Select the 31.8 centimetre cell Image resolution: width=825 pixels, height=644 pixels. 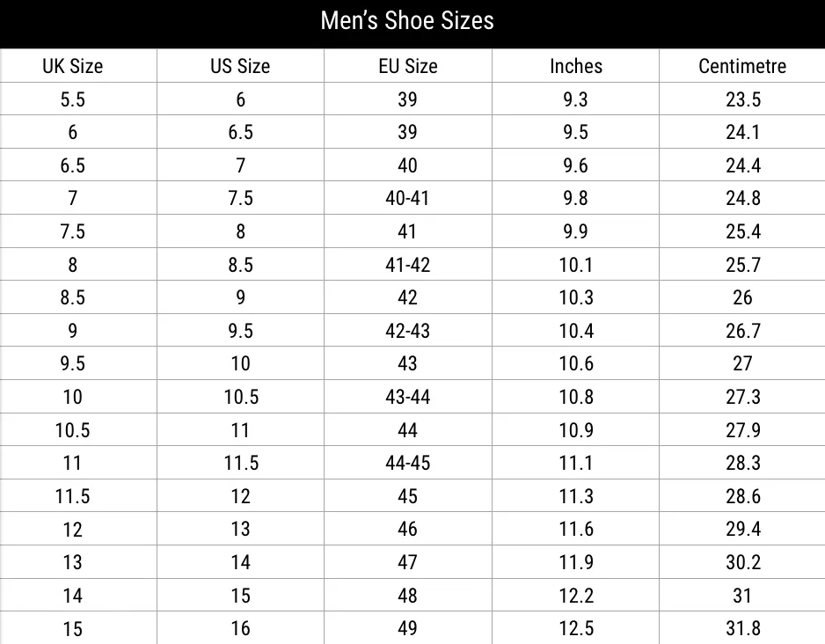(x=742, y=629)
